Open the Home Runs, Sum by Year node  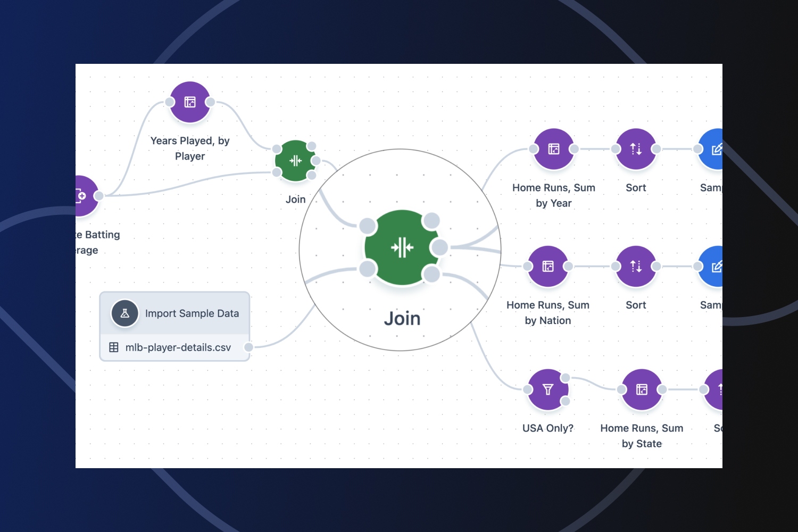554,149
